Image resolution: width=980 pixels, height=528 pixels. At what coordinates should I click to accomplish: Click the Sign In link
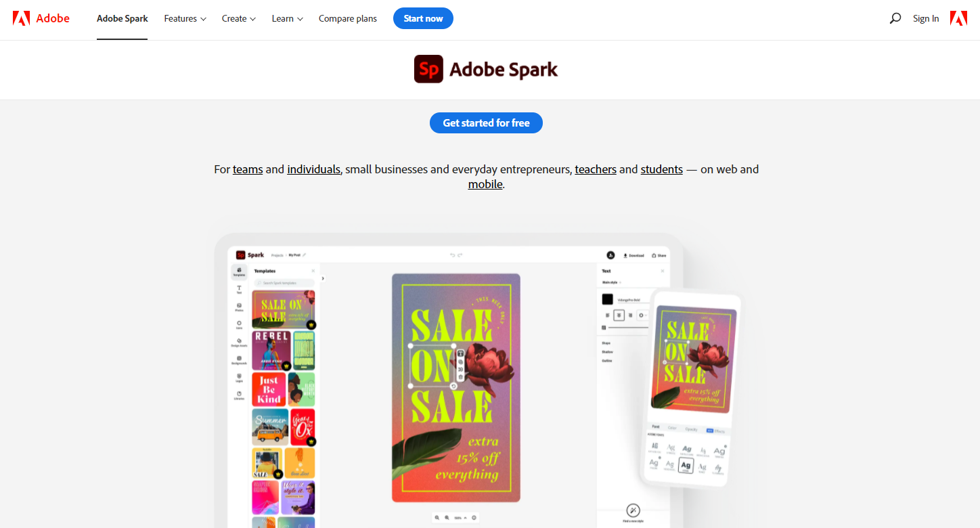(x=926, y=19)
